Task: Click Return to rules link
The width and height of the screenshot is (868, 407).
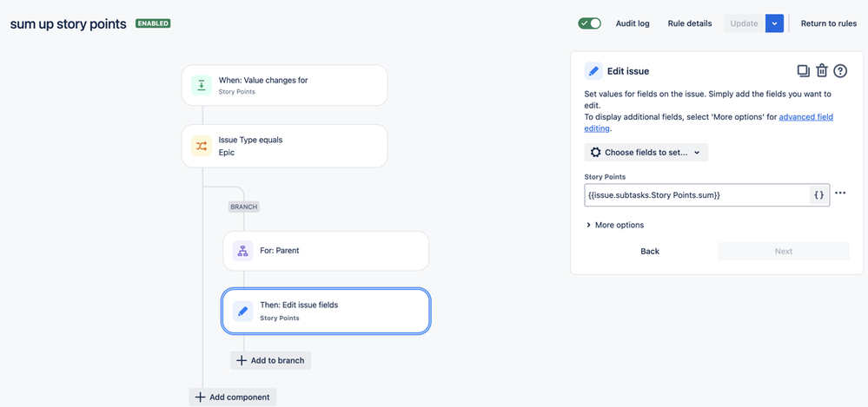Action: 829,23
